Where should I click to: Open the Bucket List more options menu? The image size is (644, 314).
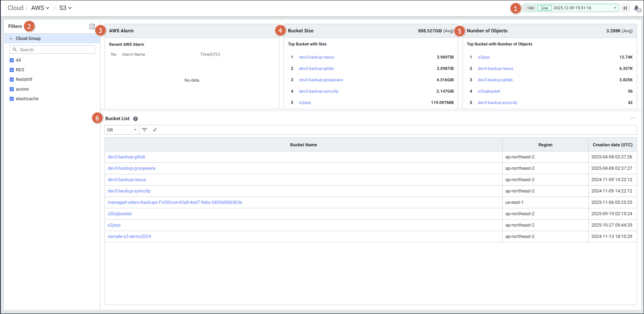[633, 118]
